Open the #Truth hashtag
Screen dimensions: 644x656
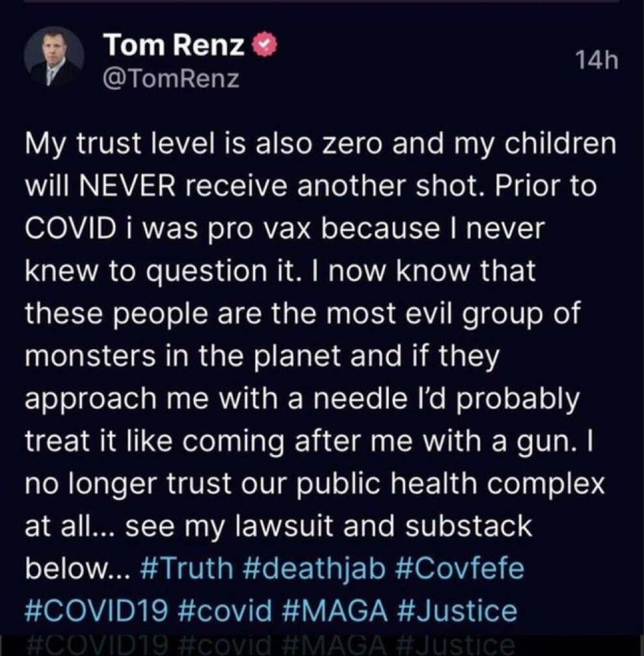tap(187, 568)
